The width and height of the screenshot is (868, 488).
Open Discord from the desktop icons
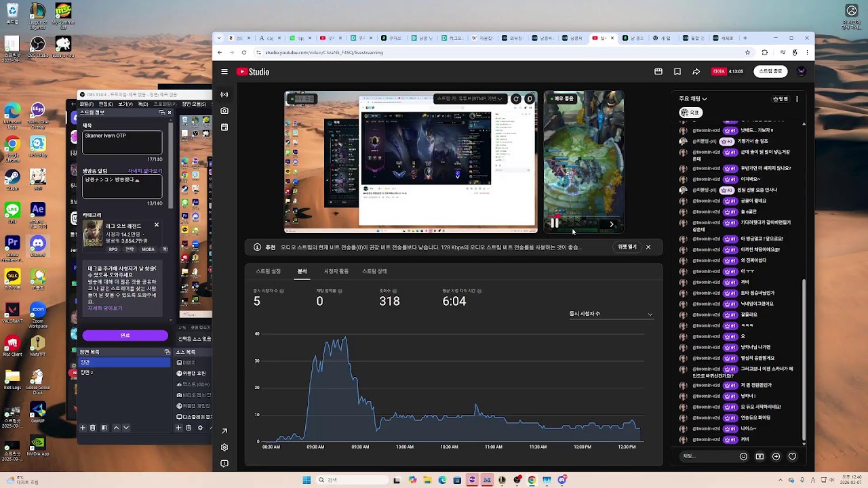(x=38, y=246)
